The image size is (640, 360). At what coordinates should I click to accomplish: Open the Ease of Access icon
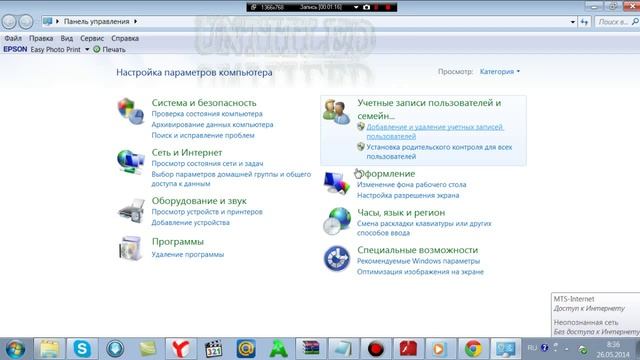click(337, 258)
